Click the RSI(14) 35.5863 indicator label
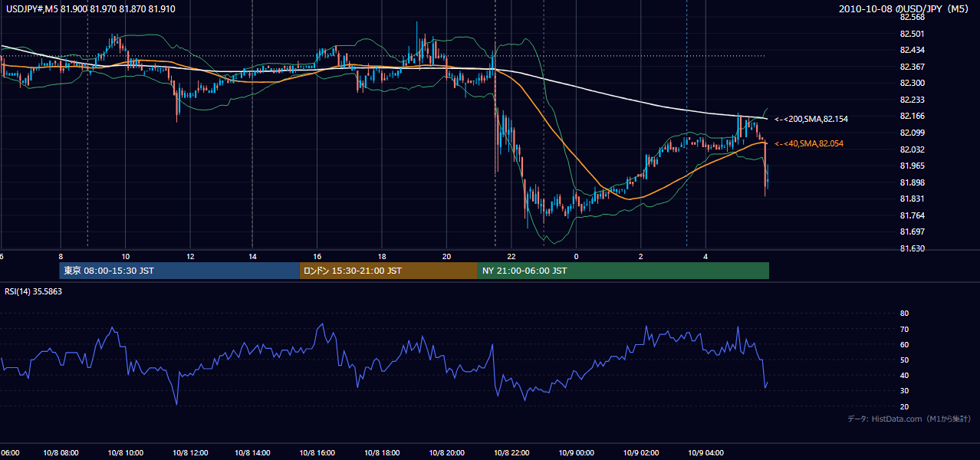 32,291
